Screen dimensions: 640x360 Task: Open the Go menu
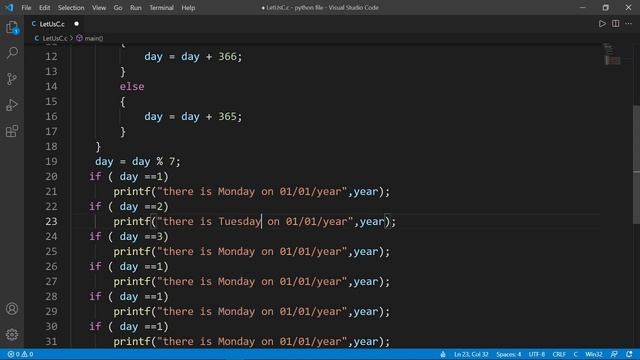tap(118, 8)
